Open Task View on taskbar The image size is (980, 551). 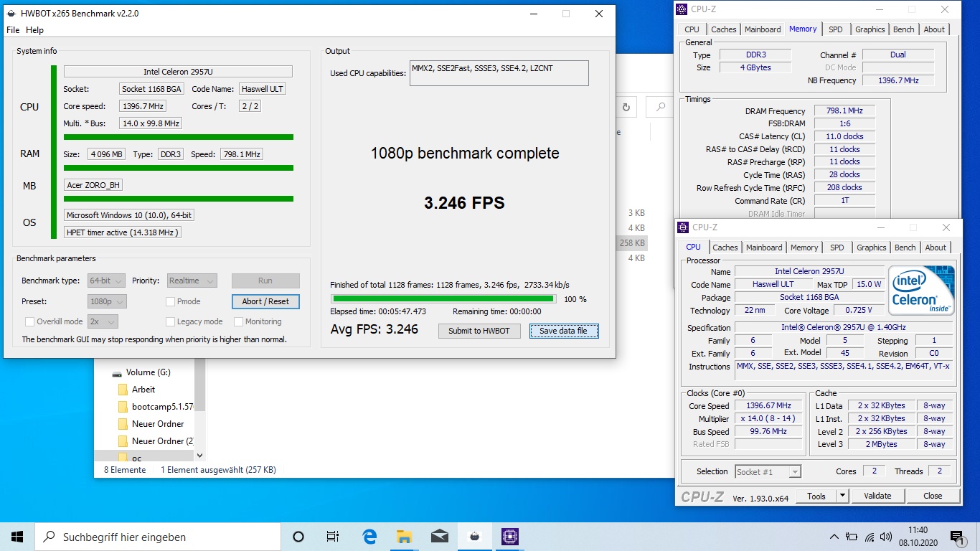[333, 537]
